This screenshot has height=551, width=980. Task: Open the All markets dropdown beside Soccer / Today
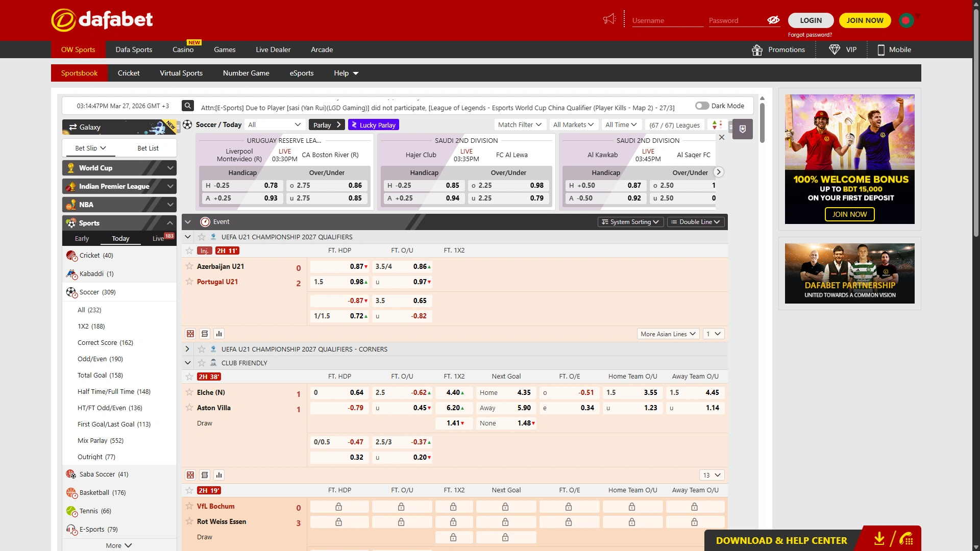click(275, 124)
